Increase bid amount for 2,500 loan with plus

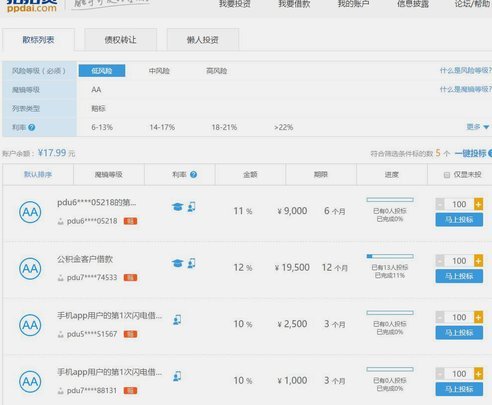478,317
